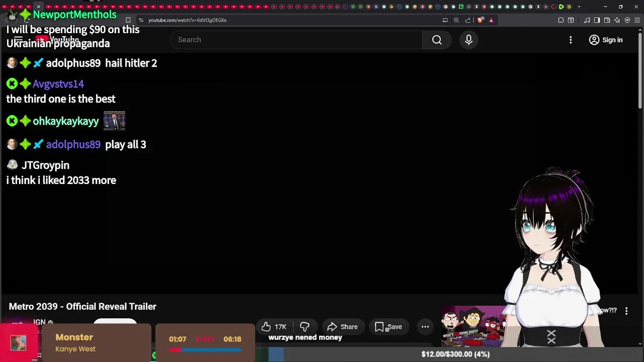Click the Sign in button

(606, 40)
